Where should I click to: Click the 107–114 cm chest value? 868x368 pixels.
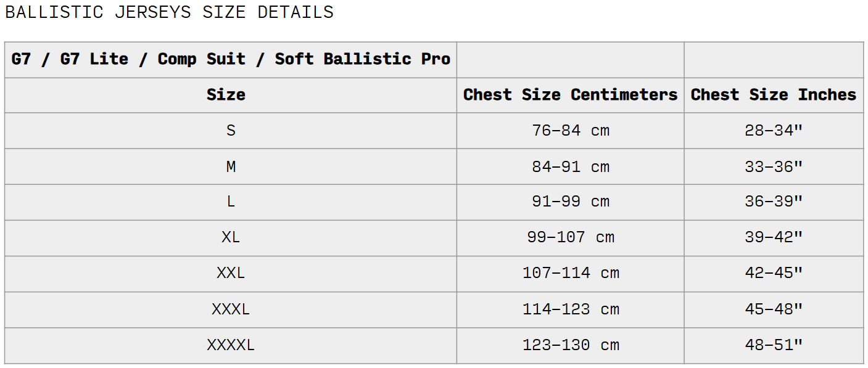[571, 274]
